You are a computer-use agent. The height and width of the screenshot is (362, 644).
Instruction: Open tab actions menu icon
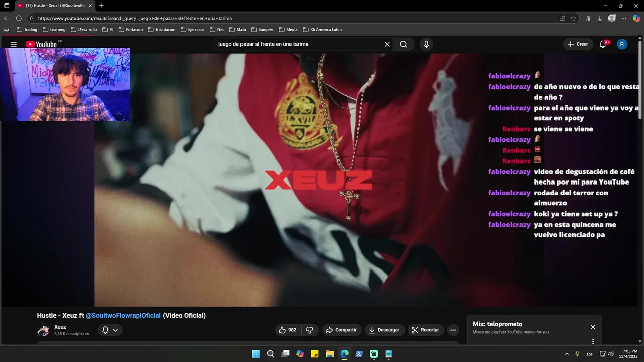click(7, 6)
